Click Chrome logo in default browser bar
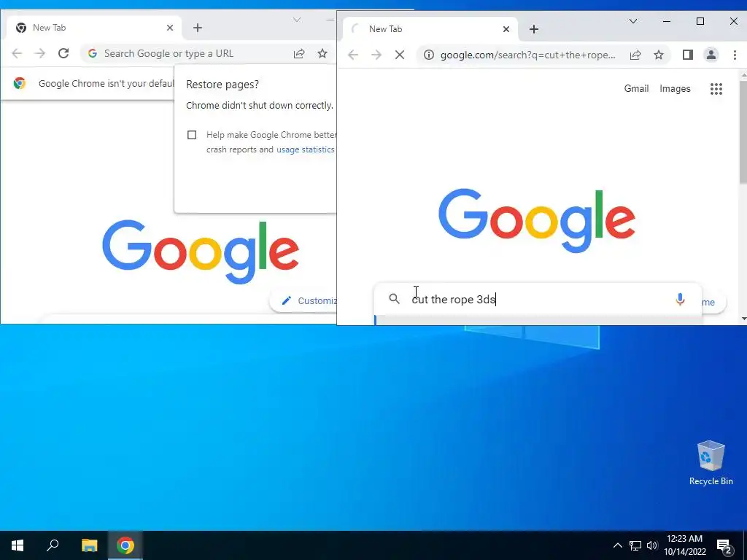The image size is (747, 560). point(20,83)
